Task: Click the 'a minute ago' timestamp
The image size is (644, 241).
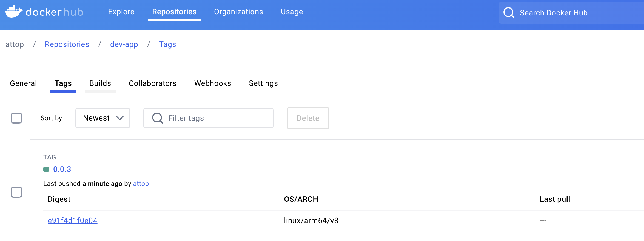Action: [102, 184]
